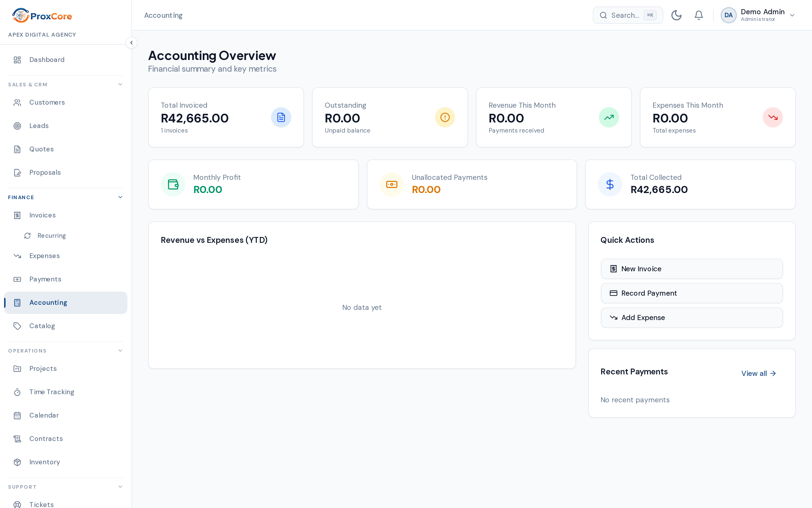Click the Add Expense quick action
The height and width of the screenshot is (508, 812).
[x=691, y=317]
